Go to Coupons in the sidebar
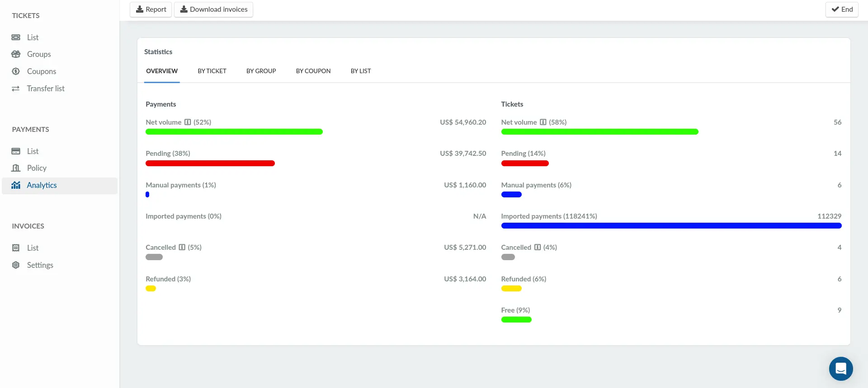868x388 pixels. (x=42, y=71)
